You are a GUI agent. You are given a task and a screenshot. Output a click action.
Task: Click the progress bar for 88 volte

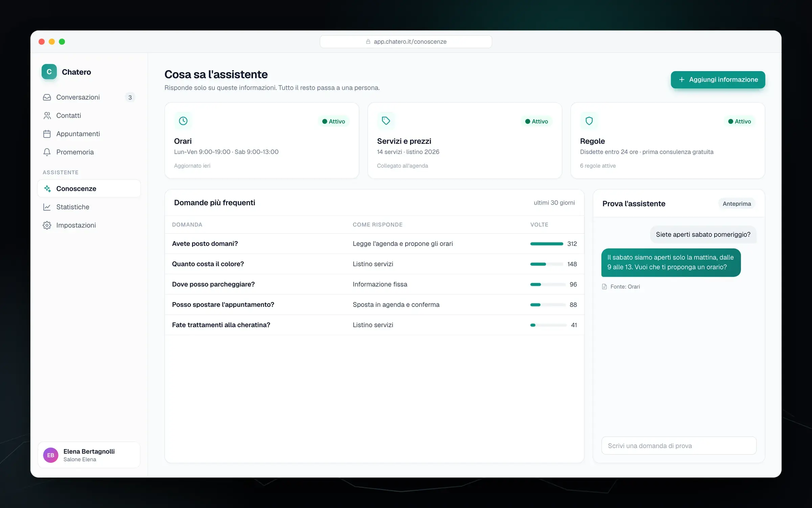coord(548,305)
